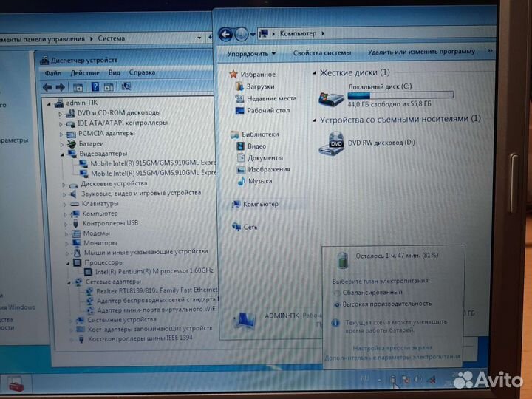Click the C: drive free space bar
Image resolution: width=532 pixels, height=399 pixels.
point(400,95)
